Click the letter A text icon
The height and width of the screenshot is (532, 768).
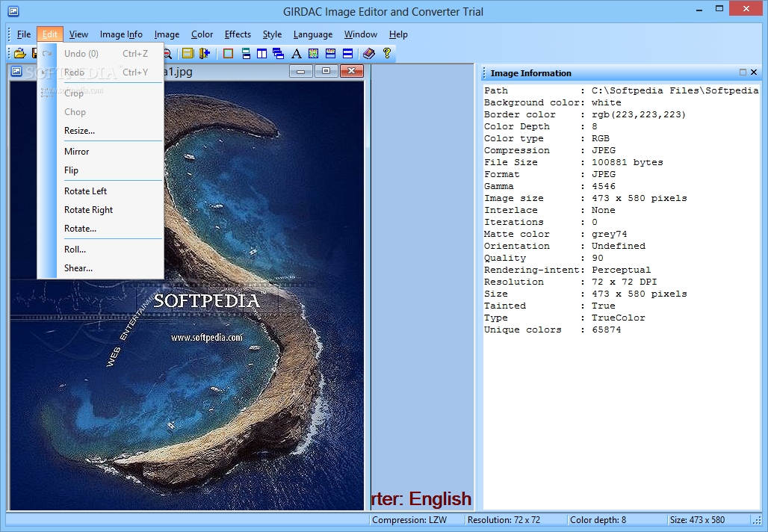tap(297, 53)
